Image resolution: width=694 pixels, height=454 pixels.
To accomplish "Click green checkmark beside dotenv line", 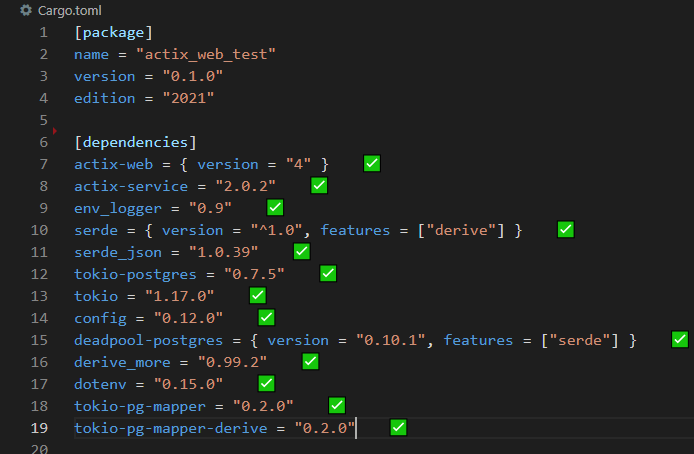I will point(266,383).
